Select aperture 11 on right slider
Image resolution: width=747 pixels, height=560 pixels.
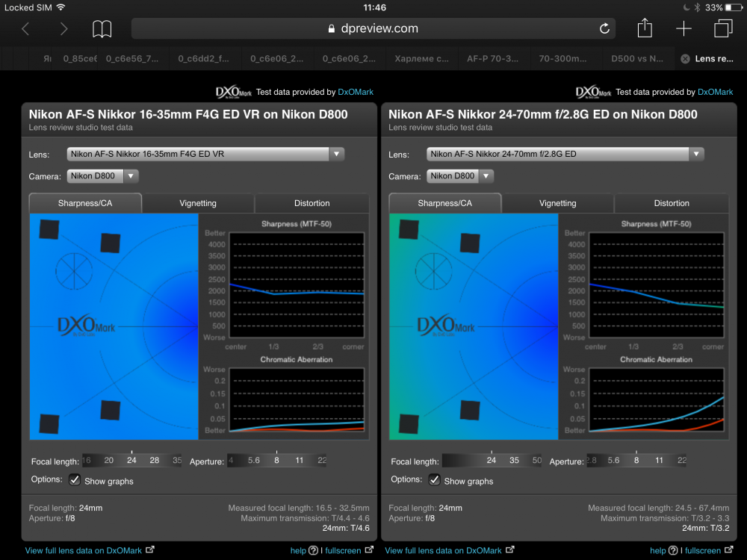(x=659, y=460)
